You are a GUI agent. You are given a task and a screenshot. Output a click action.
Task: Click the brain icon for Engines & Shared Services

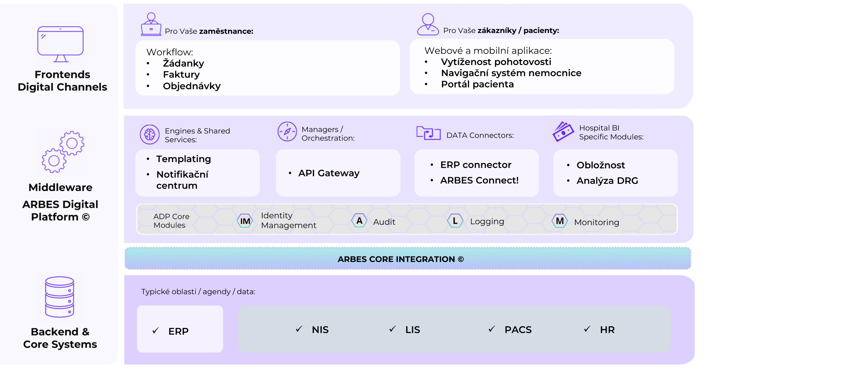[x=150, y=135]
